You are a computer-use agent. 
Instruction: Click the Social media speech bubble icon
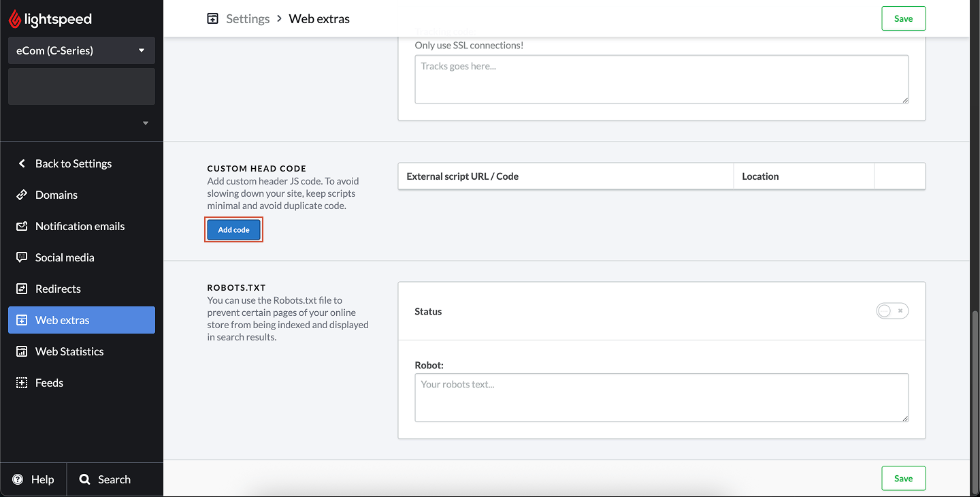22,257
